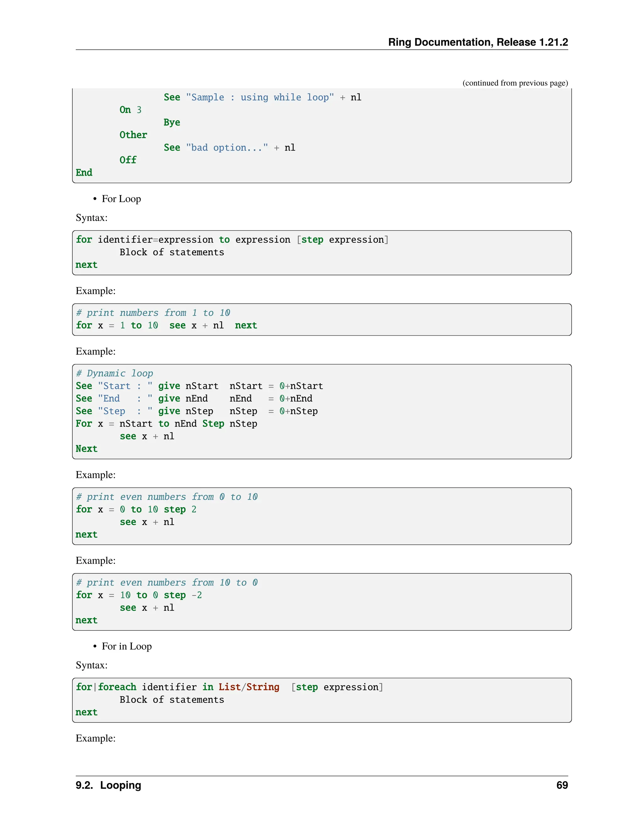The image size is (644, 833).
Task: Click the 'Other' keyword in switch block
Action: (133, 135)
